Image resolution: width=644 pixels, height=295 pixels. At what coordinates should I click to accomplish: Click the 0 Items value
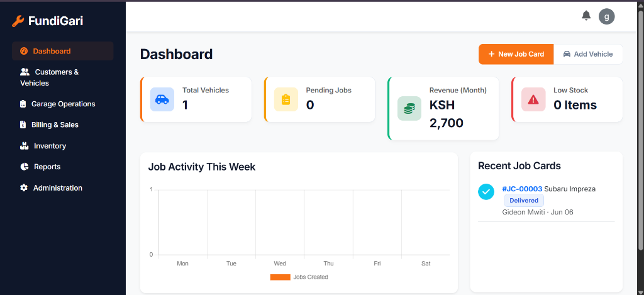click(x=575, y=105)
